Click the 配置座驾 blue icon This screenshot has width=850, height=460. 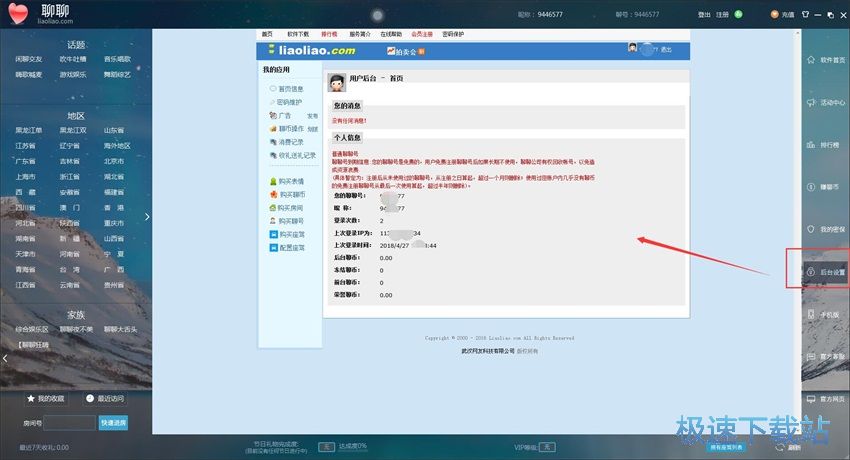(x=273, y=248)
